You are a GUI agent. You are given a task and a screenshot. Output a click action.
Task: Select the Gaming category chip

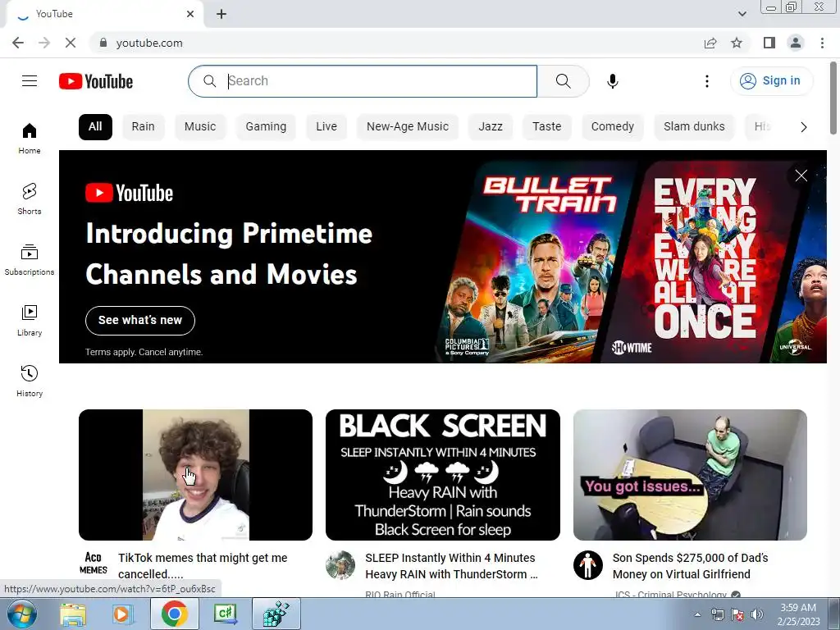266,127
